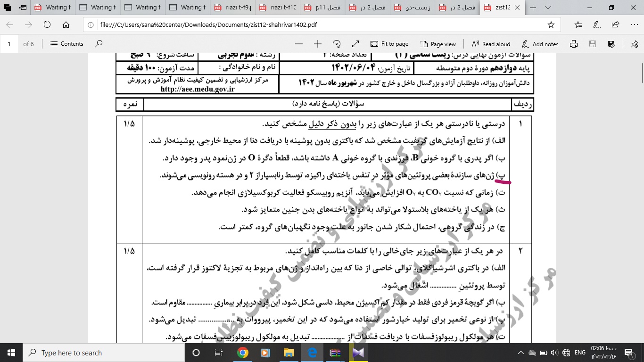Add this page to favorites with the star
Viewport: 644px width, 362px height.
551,25
